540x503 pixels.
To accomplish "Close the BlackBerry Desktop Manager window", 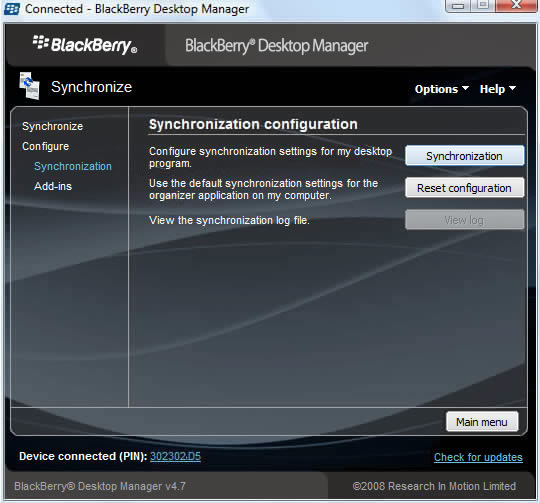I will (516, 5).
